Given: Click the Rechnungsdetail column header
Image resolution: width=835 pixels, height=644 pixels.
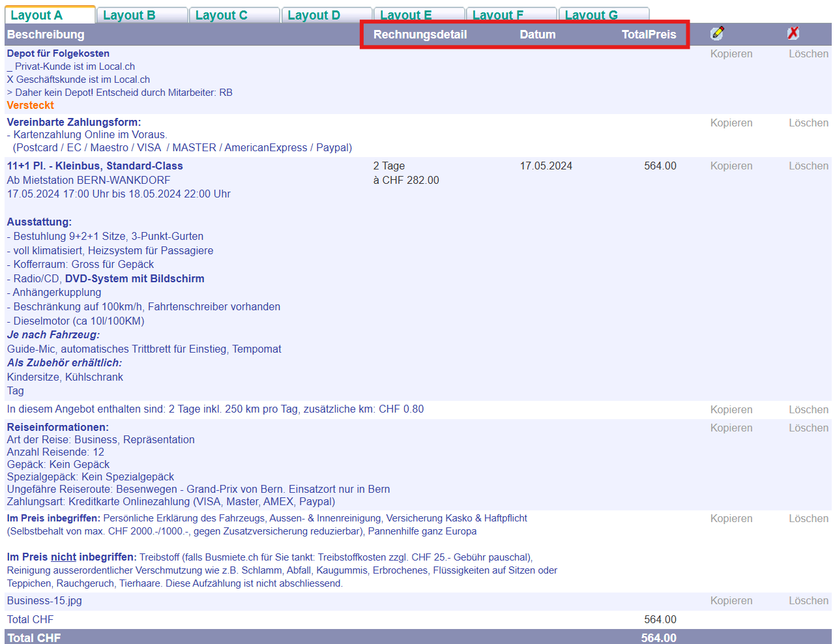Looking at the screenshot, I should click(x=420, y=35).
